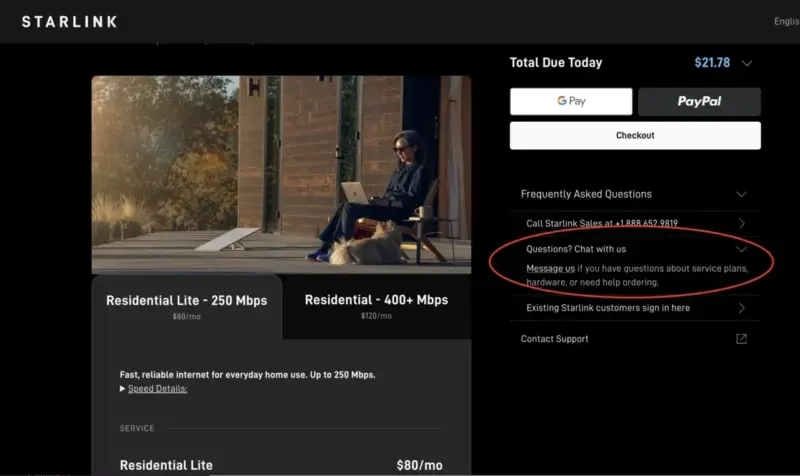Open the Contact Support text link
This screenshot has height=476, width=800.
click(554, 339)
